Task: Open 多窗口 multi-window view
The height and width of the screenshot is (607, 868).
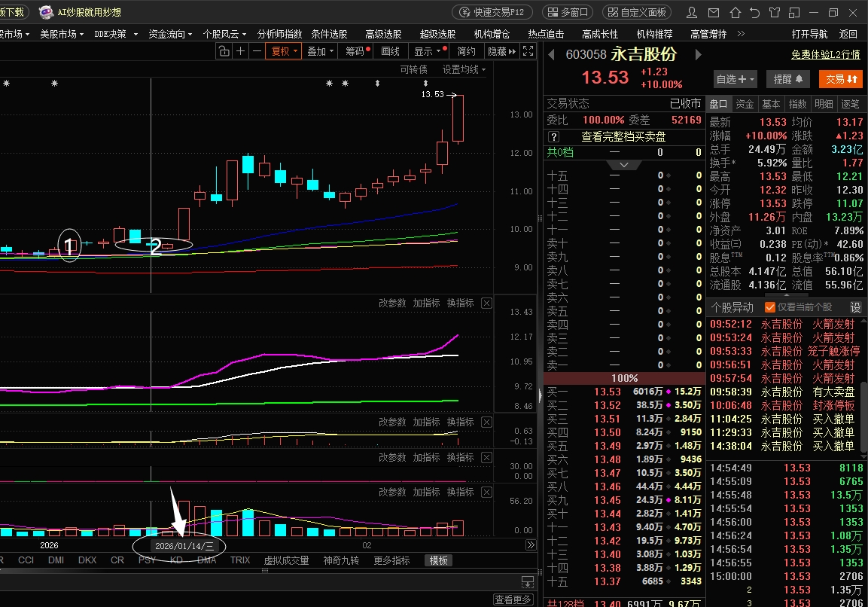Action: point(568,12)
